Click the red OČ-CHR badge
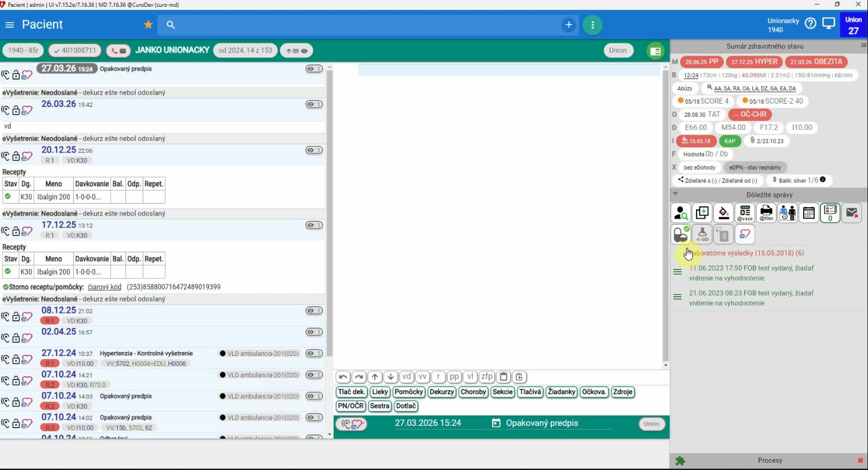Screen dimensions: 868x470 click(750, 114)
